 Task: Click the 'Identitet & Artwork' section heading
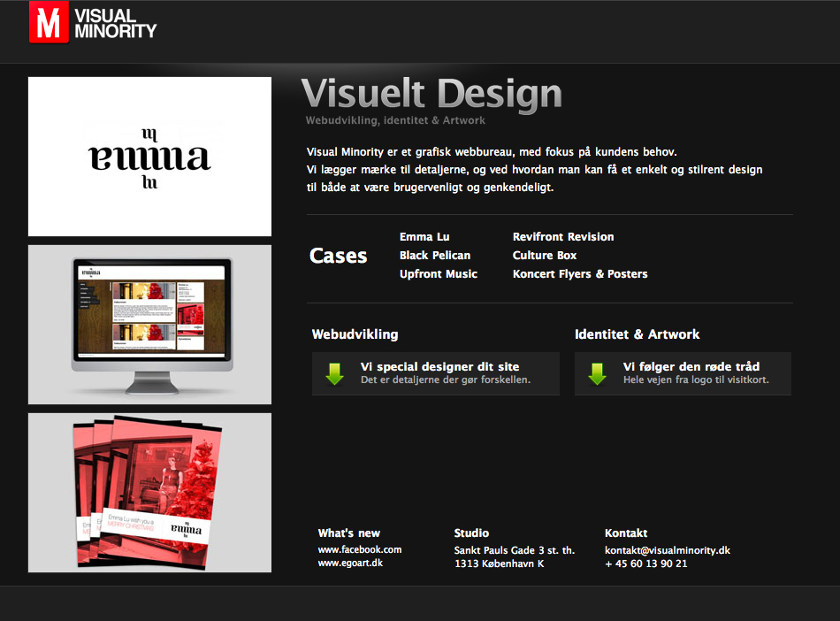pos(637,334)
